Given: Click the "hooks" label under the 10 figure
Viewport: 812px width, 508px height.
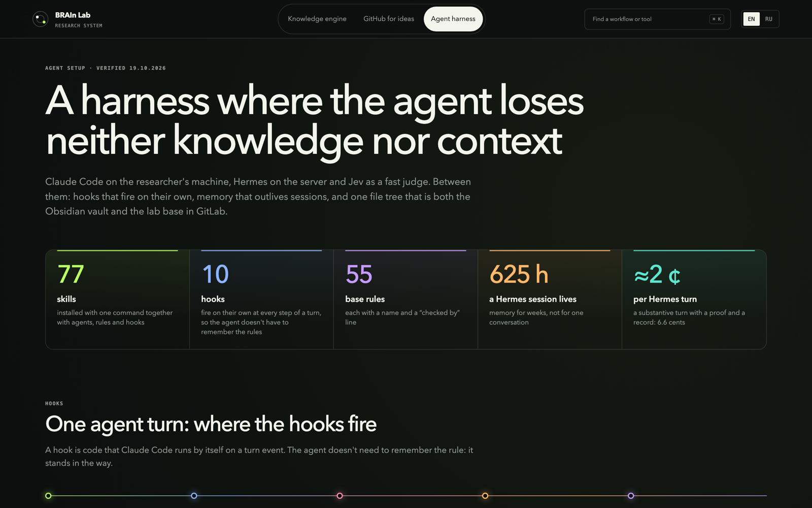Looking at the screenshot, I should tap(213, 299).
